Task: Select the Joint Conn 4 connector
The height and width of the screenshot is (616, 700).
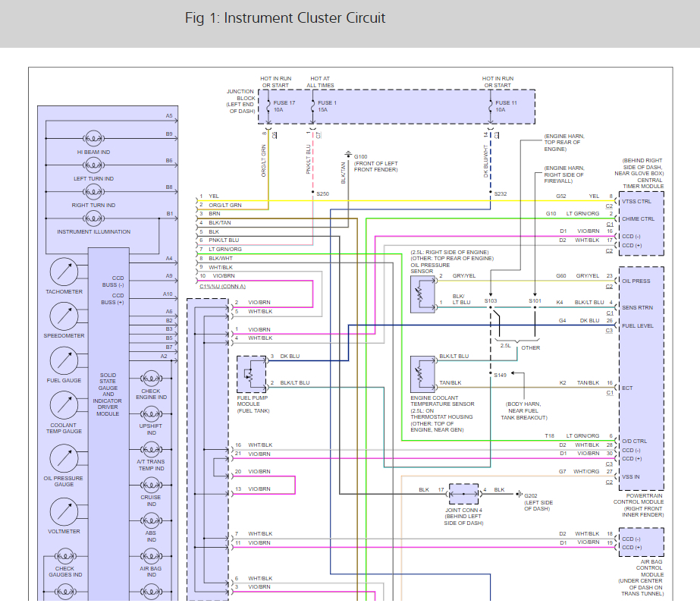Action: (463, 493)
